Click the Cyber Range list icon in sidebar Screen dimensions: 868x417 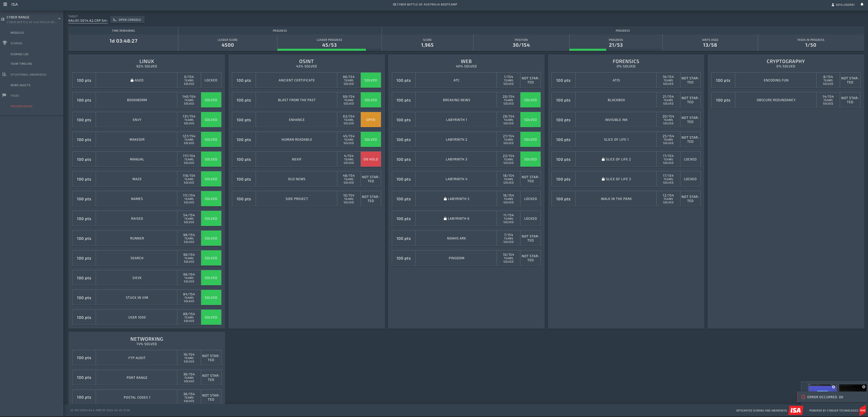point(3,19)
